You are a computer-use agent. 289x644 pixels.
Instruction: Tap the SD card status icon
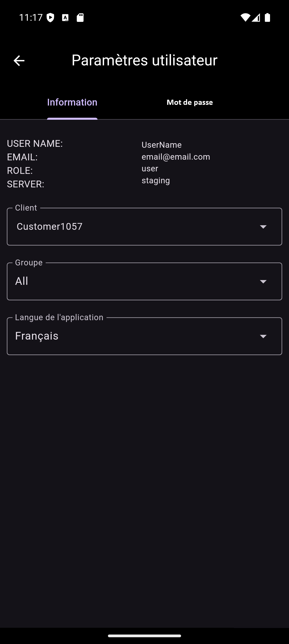(80, 18)
